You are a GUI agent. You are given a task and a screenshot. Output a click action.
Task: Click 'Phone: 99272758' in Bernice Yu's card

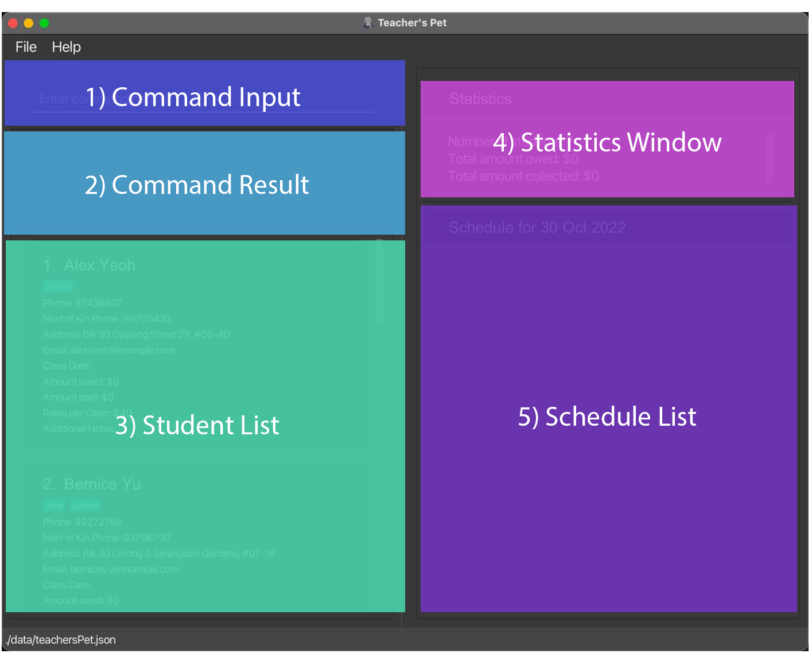82,522
